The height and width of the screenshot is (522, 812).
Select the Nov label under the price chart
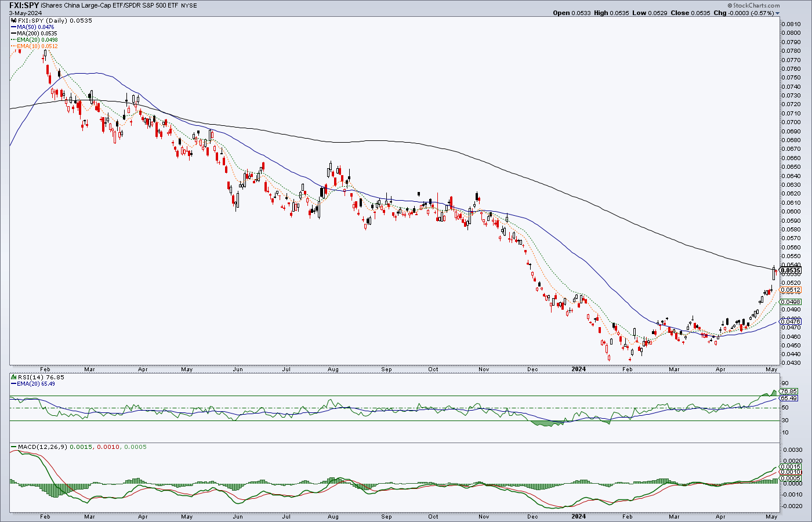pos(484,369)
